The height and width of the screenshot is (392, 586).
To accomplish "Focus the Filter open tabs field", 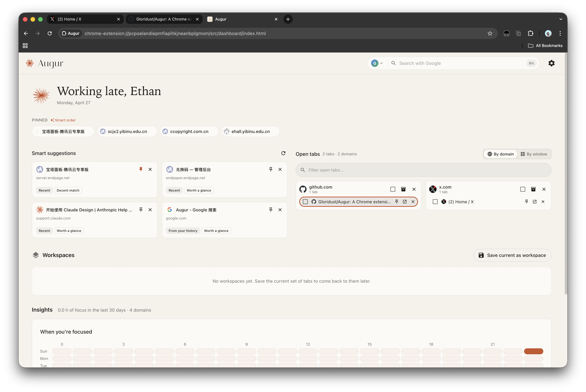I will [423, 170].
